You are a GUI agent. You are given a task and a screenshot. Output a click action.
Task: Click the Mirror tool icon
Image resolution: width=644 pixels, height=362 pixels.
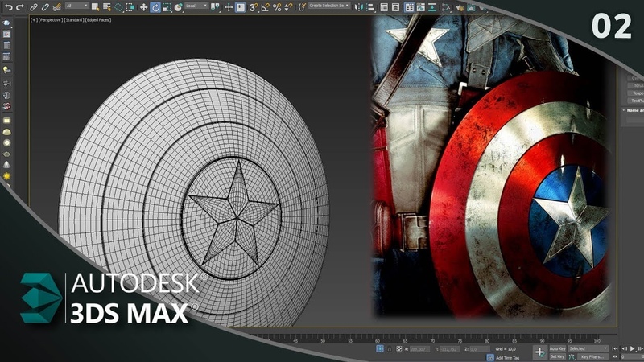coord(358,7)
